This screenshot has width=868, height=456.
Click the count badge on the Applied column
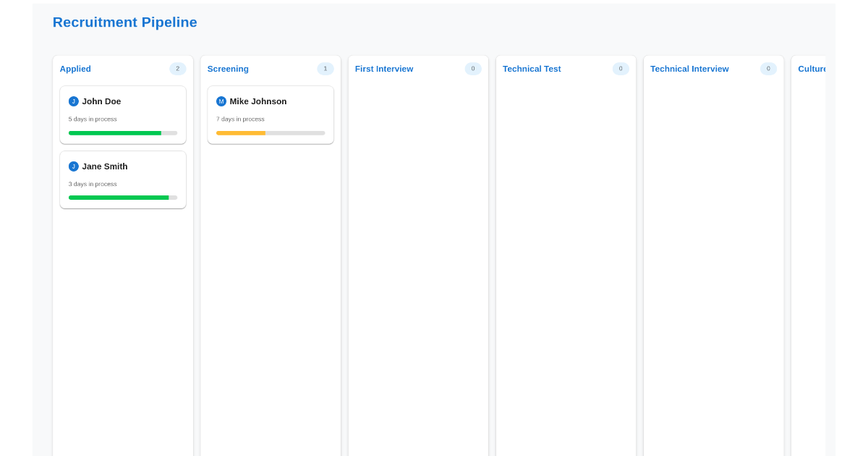[x=177, y=68]
